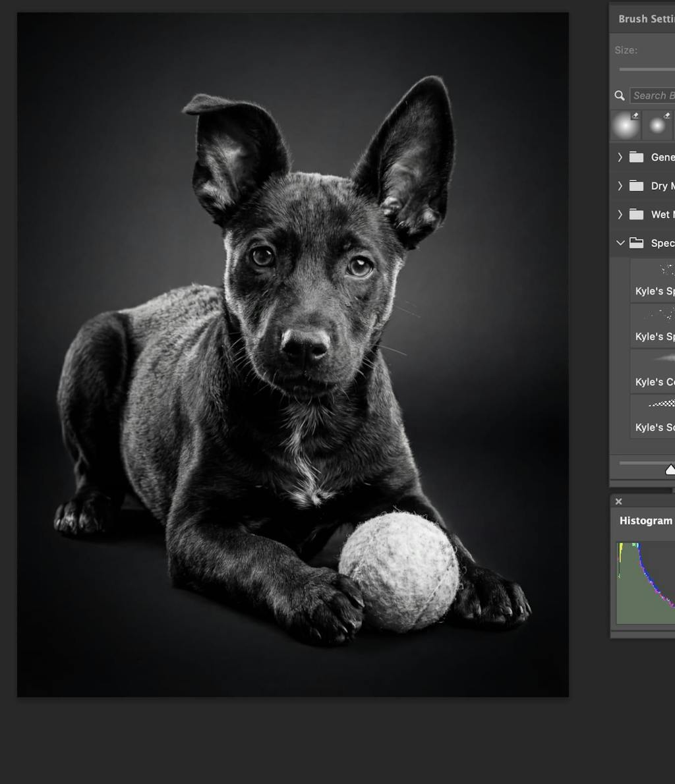Click the brush preview size slider handle
Viewport: 675px width, 784px height.
[x=670, y=470]
